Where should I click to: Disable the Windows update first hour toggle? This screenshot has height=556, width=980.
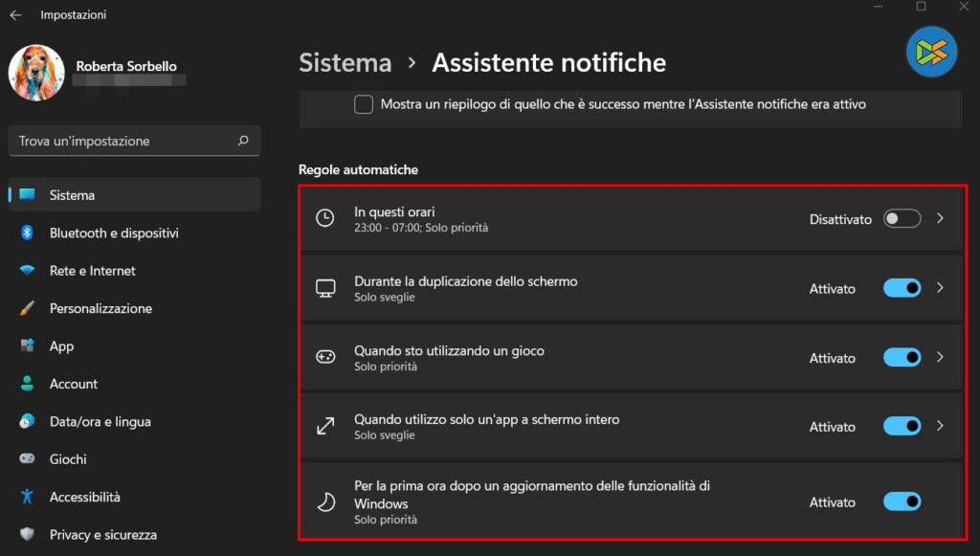click(x=902, y=501)
